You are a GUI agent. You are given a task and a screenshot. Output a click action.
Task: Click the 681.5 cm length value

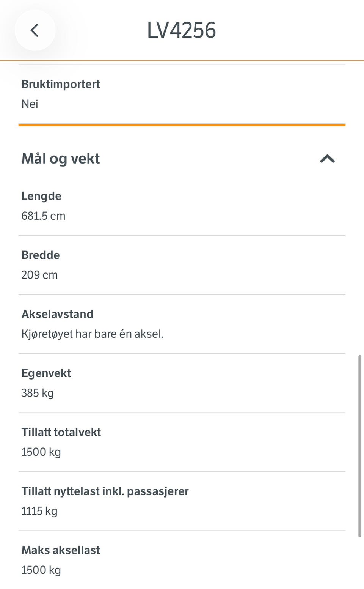point(43,216)
